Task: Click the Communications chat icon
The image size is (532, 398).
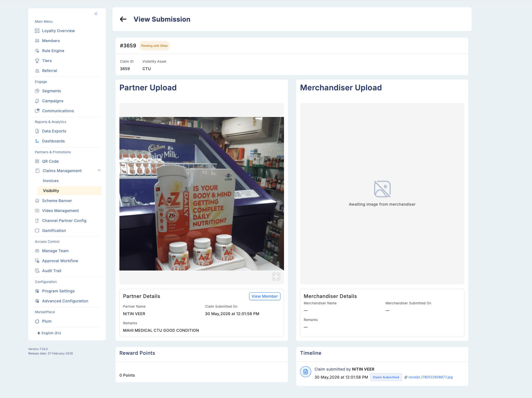Action: tap(37, 111)
